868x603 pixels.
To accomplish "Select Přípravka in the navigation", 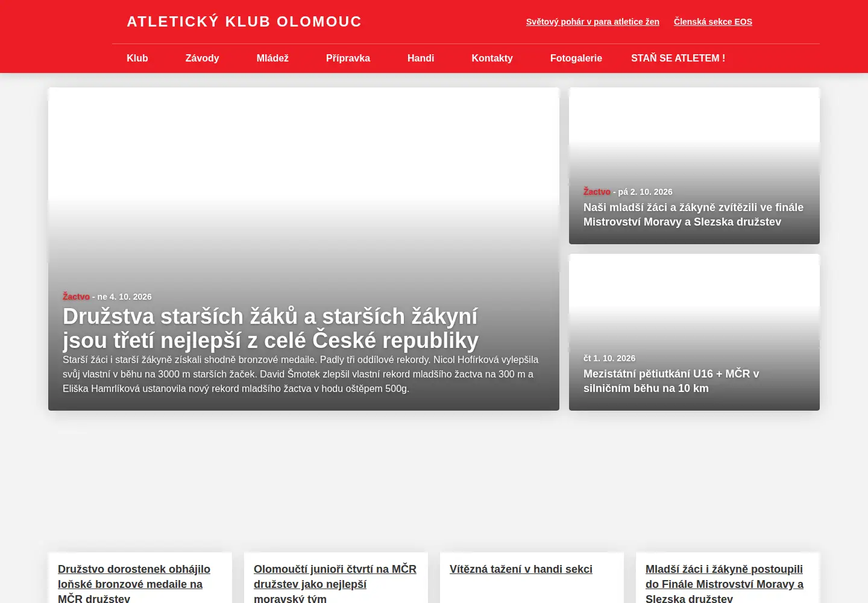I will tap(348, 58).
